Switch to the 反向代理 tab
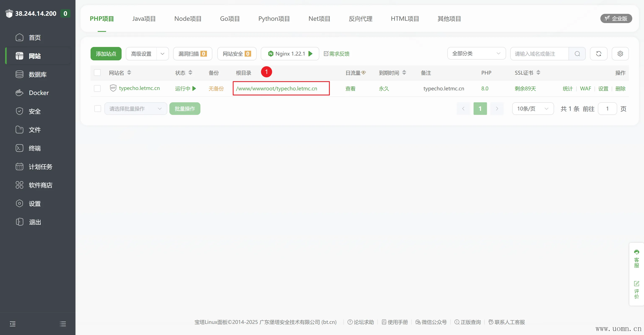Screen dimensions: 644x335 tap(360, 19)
